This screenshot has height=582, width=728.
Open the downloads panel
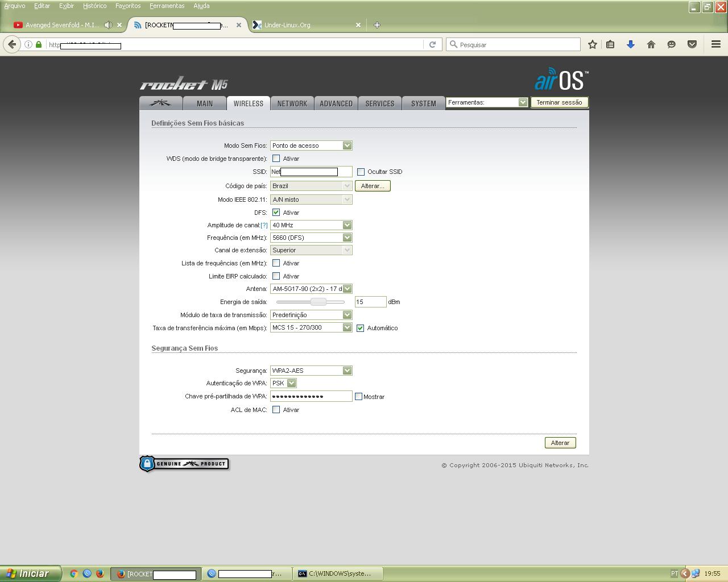[631, 44]
